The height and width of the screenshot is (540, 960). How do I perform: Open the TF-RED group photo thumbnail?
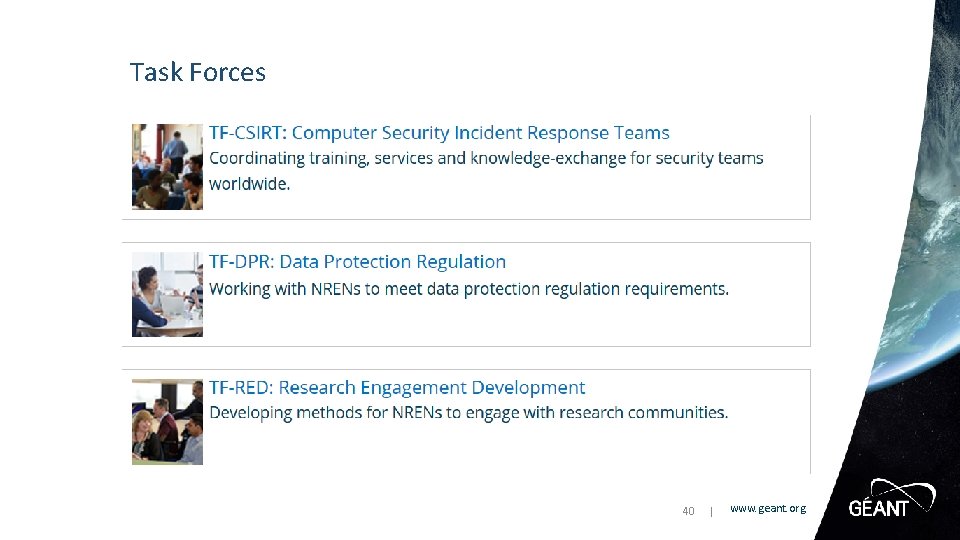[x=167, y=422]
